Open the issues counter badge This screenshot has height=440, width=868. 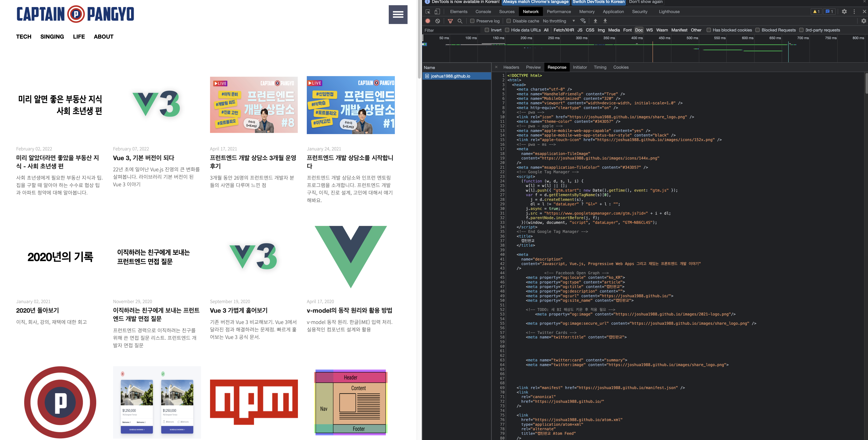[829, 11]
